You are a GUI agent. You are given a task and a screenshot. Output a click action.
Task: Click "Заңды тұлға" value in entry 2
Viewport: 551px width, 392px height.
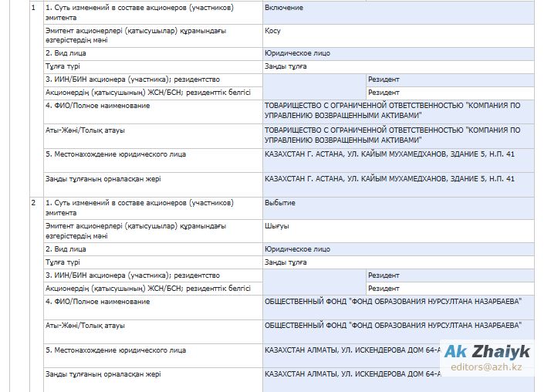coord(286,262)
